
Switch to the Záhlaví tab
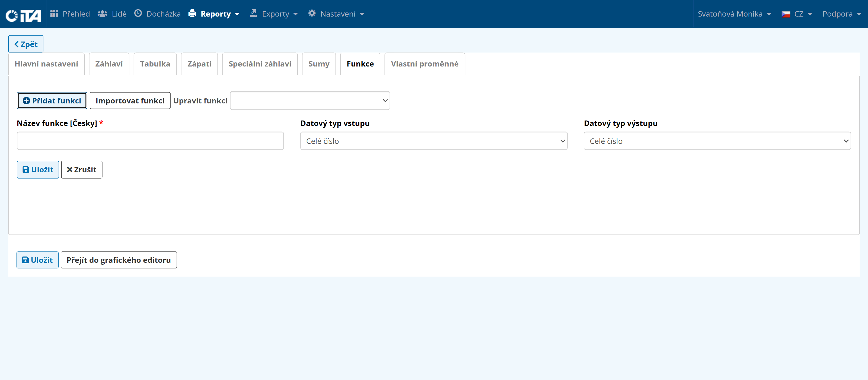pos(109,64)
